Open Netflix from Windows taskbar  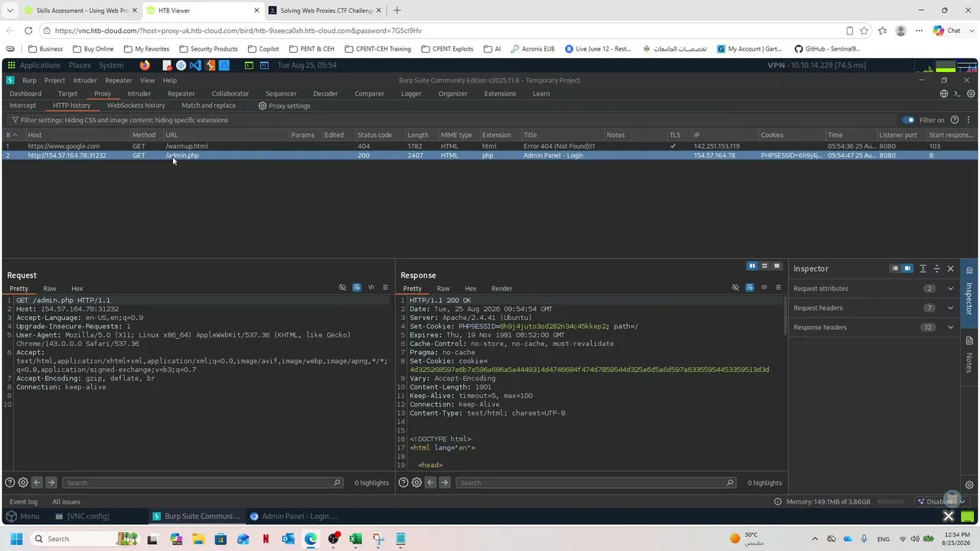point(266,539)
